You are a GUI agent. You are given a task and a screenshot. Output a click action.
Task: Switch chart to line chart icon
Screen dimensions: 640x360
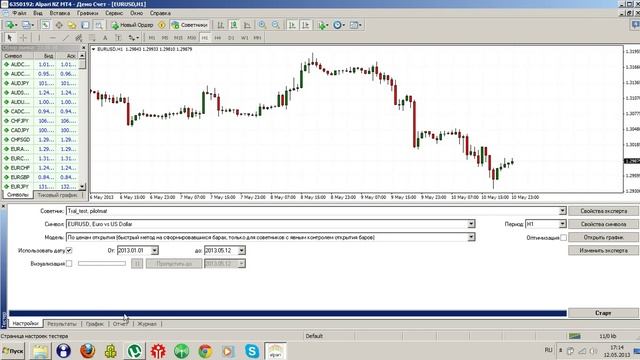(247, 25)
